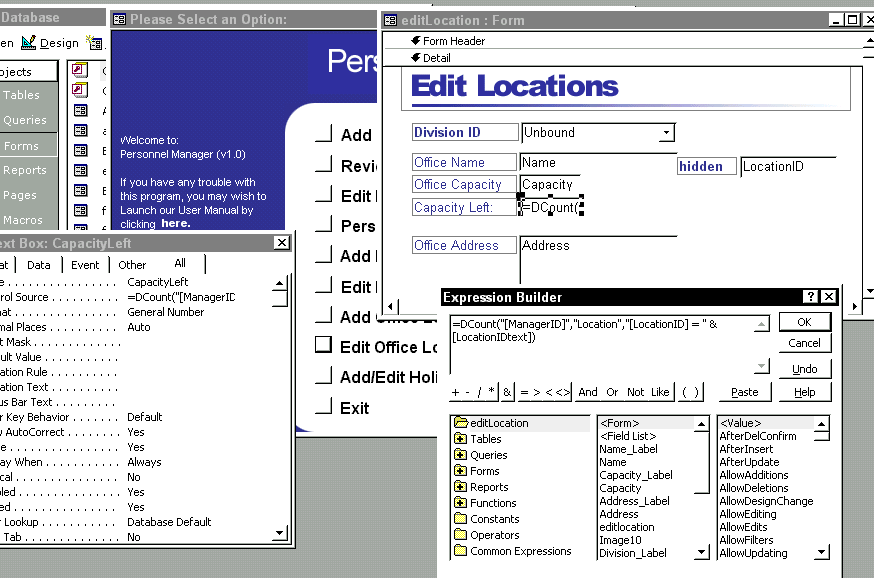Screen dimensions: 874x578
Task: Insert the And operator
Action: [587, 392]
